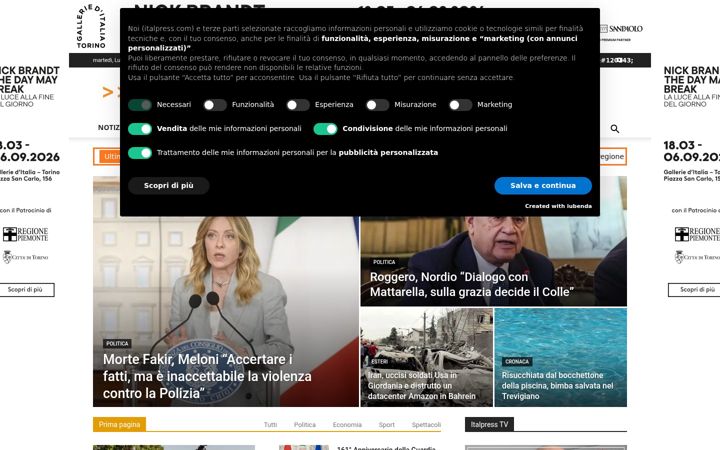Enable the Funzionalità cookie switch
This screenshot has width=720, height=450.
215,105
